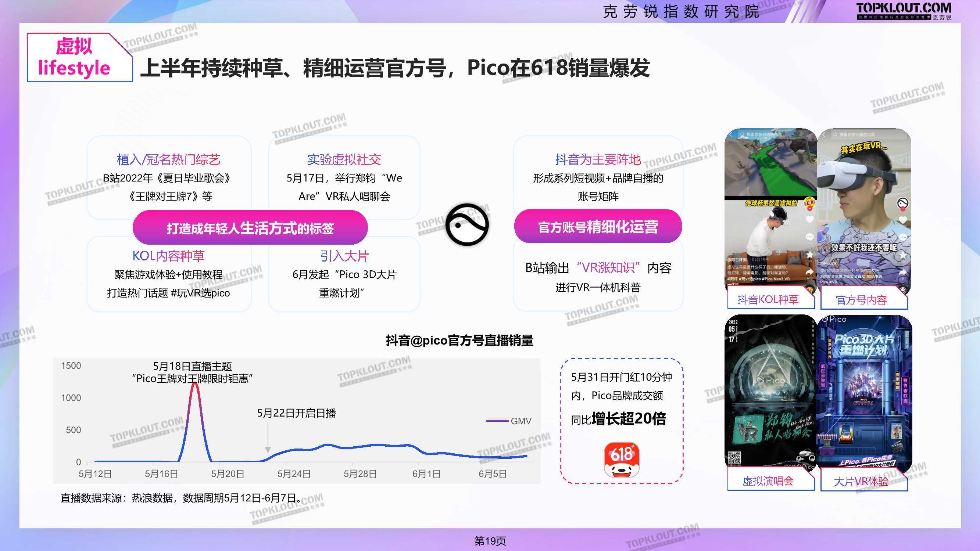This screenshot has height=551, width=980.
Task: Click the 5月16日 axis label
Action: pyautogui.click(x=161, y=474)
